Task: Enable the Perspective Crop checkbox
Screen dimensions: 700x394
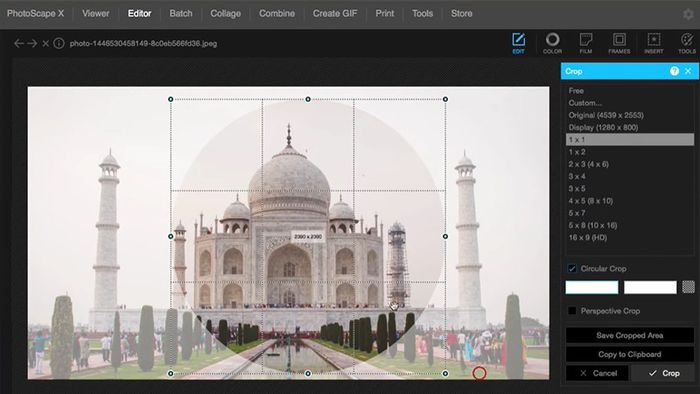Action: pos(572,311)
